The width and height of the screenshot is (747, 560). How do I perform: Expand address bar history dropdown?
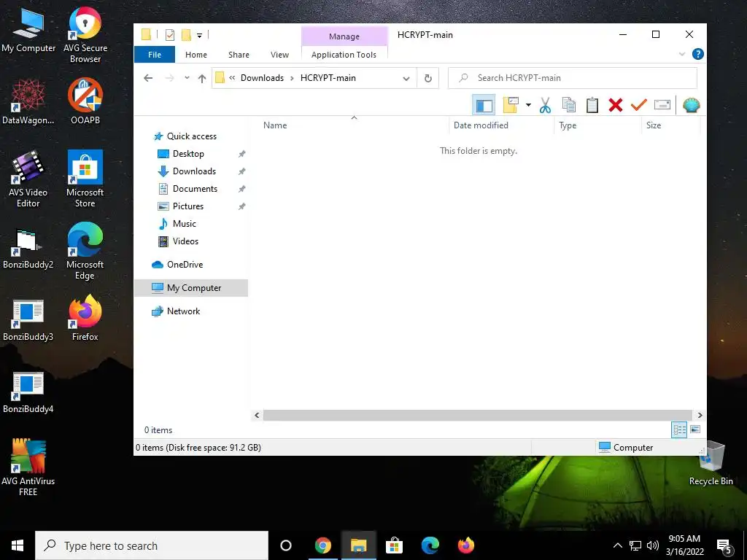(406, 79)
